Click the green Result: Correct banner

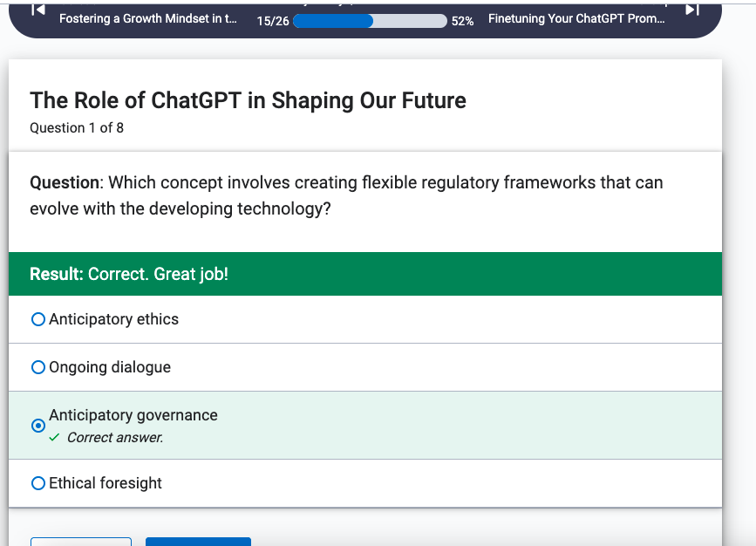(x=365, y=274)
